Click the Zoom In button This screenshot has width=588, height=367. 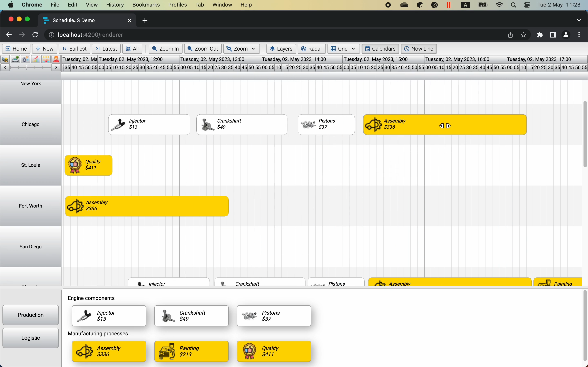[165, 49]
